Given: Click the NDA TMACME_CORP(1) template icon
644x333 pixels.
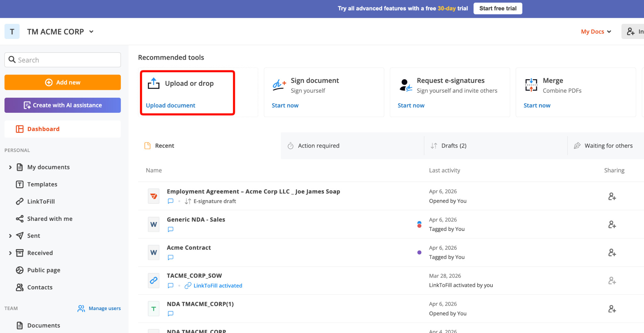Looking at the screenshot, I should pos(154,308).
